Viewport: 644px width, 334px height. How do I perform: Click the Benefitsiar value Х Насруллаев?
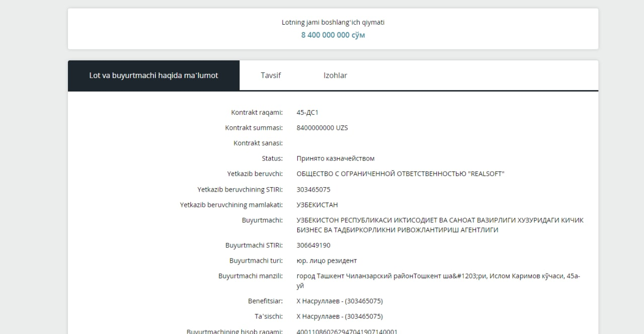pyautogui.click(x=340, y=301)
